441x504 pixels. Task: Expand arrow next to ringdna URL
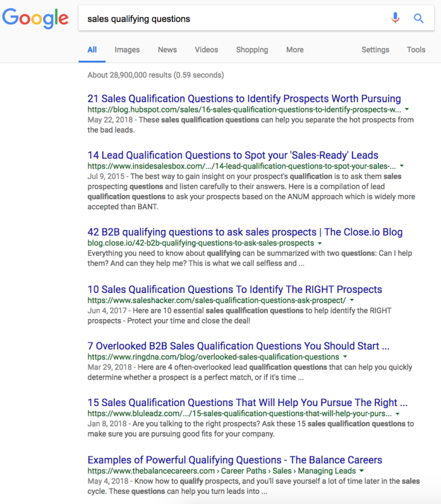tap(345, 357)
